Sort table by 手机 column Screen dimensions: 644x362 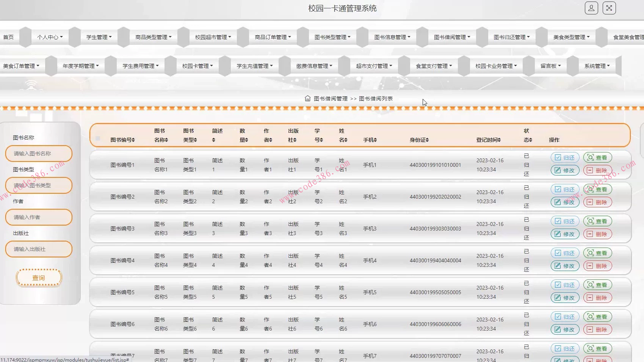(370, 140)
